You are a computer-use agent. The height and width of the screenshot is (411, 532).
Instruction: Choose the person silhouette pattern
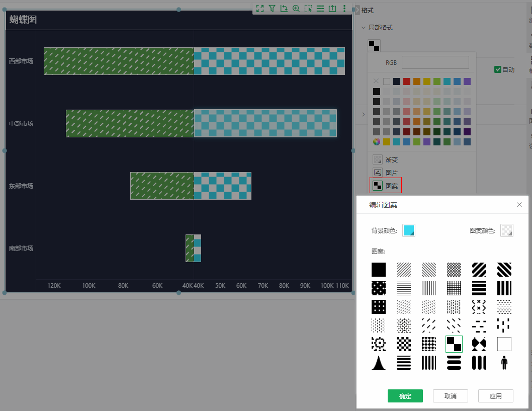point(504,363)
